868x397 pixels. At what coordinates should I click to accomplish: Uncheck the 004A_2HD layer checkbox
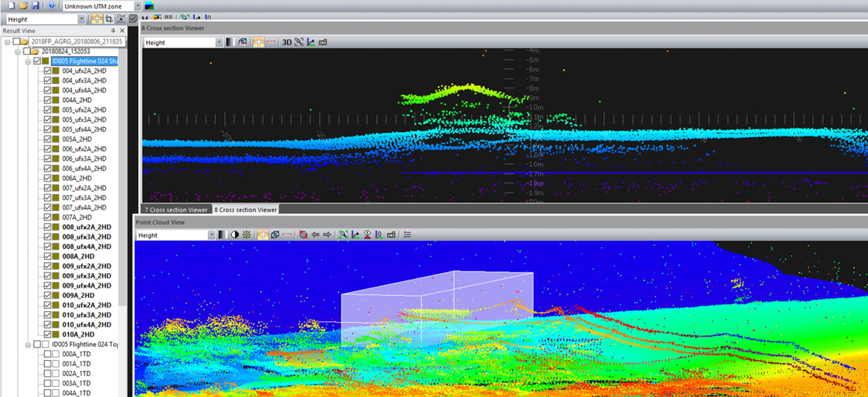(48, 100)
